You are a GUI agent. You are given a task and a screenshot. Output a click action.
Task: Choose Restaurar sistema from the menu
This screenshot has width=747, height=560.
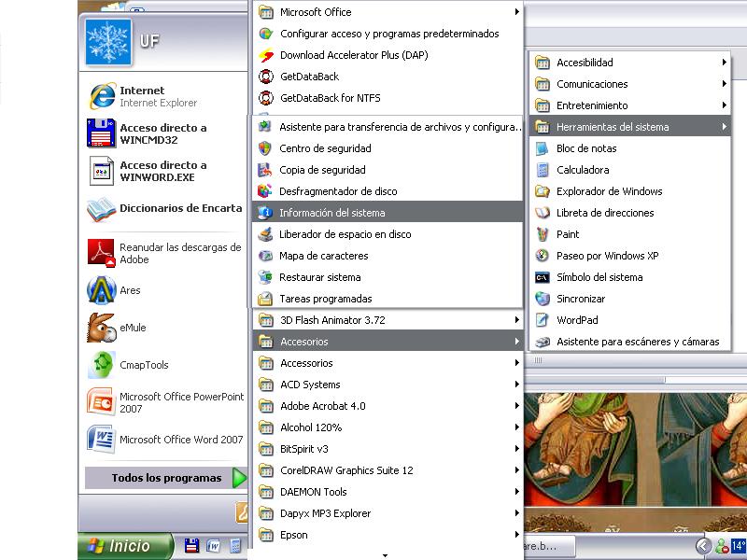tap(319, 277)
